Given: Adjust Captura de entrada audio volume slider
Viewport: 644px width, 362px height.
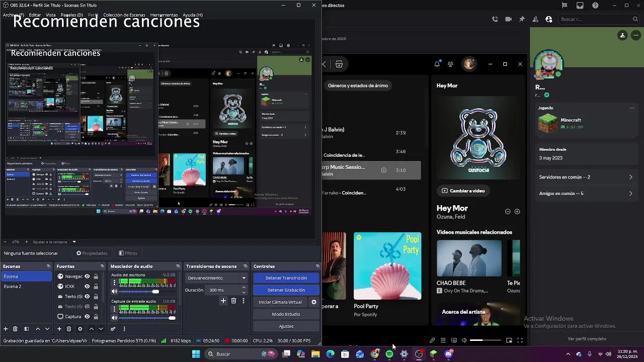Looking at the screenshot, I should pyautogui.click(x=147, y=318).
